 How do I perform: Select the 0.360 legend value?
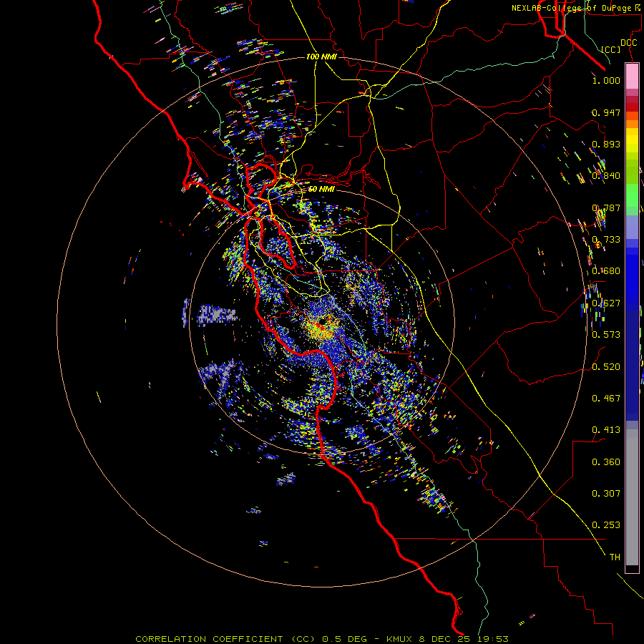[606, 462]
